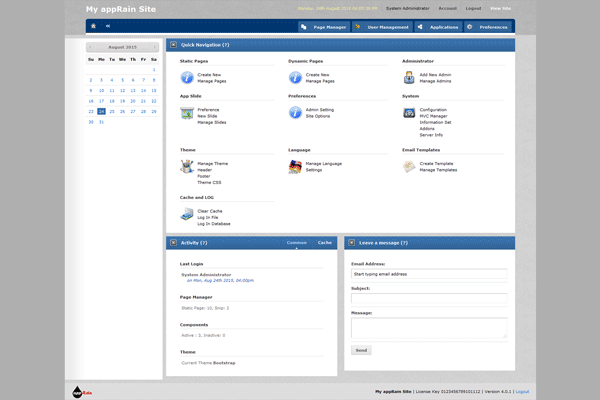Screen dimensions: 600x400
Task: Select August 24 in calendar
Action: pos(101,111)
